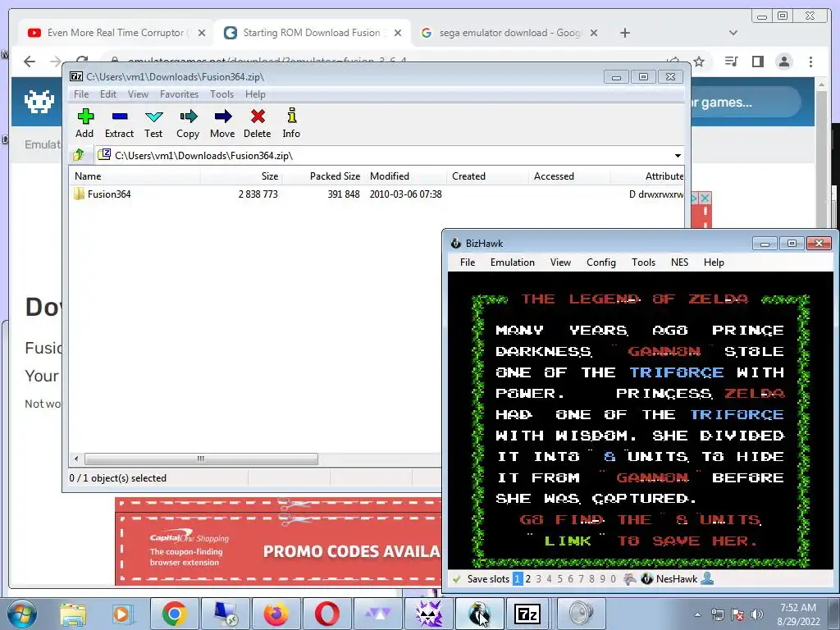Open BizHawk Emulation menu
The width and height of the screenshot is (840, 630).
click(513, 262)
